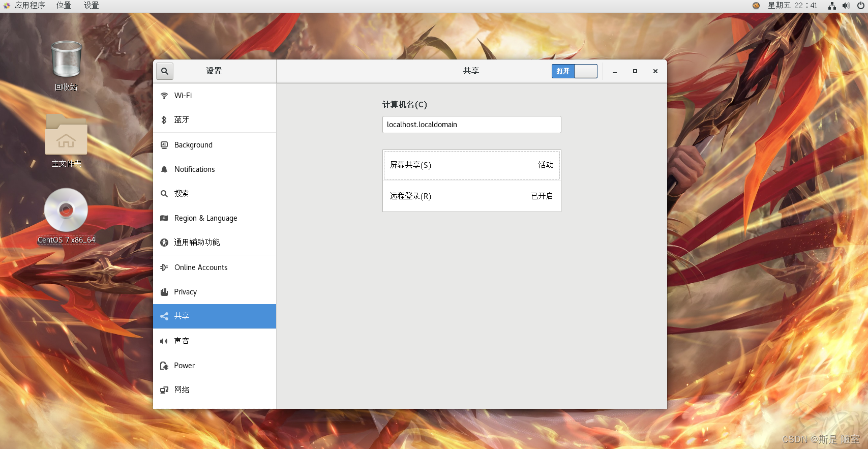Click the speaker icon beside 声音
868x449 pixels.
(164, 341)
